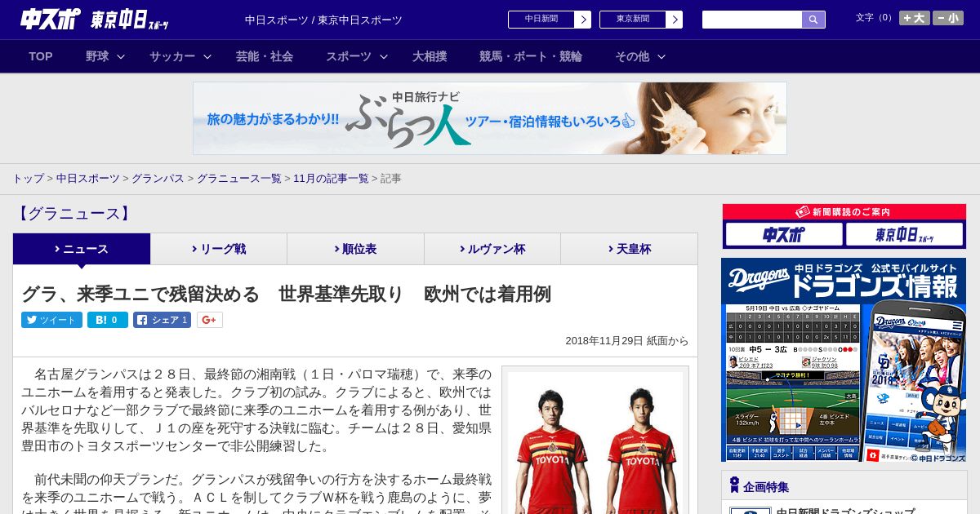Click the arrow beside 東京新聞
980x514 pixels.
[x=675, y=20]
